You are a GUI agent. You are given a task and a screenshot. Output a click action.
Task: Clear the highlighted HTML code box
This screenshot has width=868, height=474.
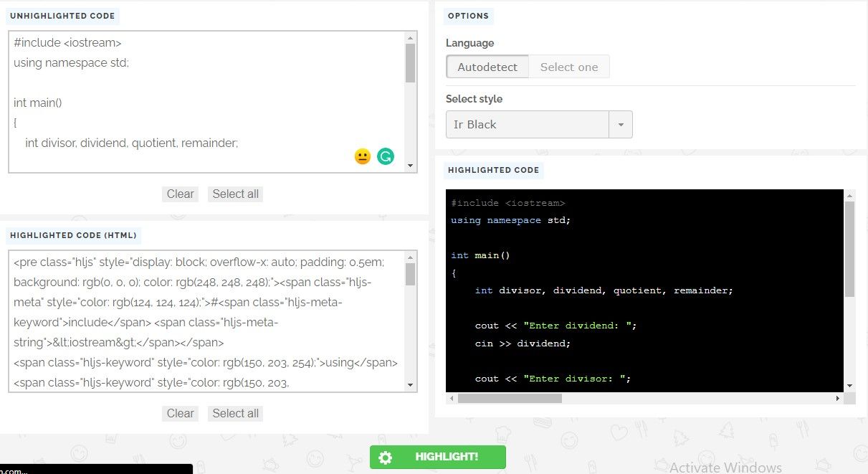180,413
